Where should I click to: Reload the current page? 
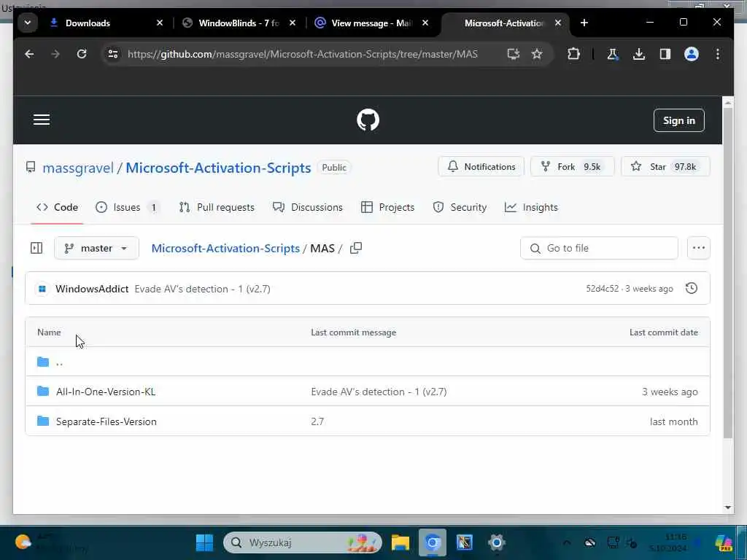pos(82,54)
